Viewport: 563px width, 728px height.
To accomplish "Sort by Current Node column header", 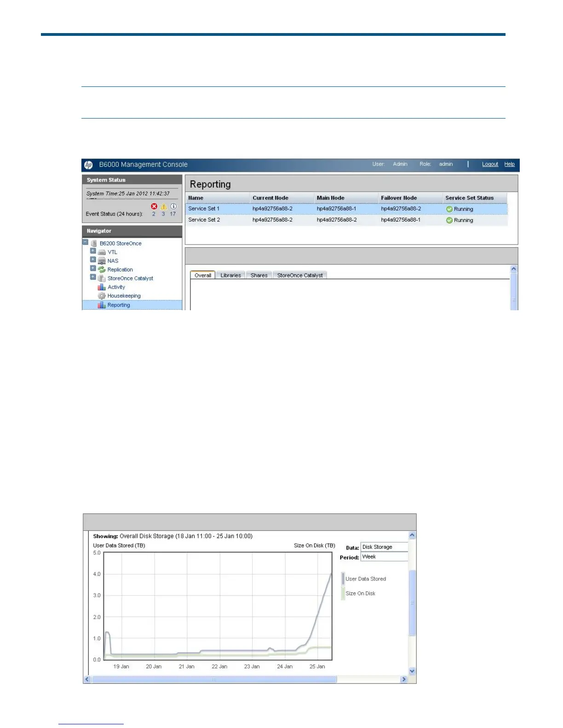I will 282,198.
